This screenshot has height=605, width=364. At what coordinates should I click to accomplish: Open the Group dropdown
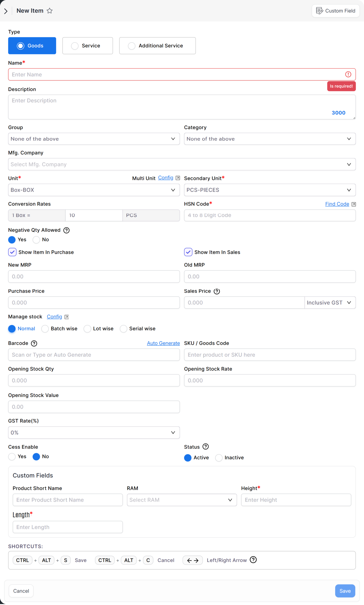[x=94, y=139]
